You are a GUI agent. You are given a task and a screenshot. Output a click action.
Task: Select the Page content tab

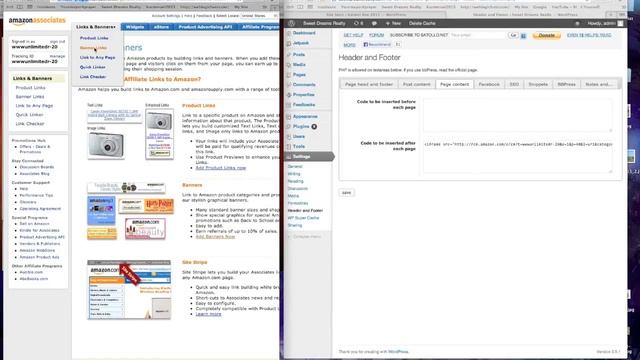[454, 84]
